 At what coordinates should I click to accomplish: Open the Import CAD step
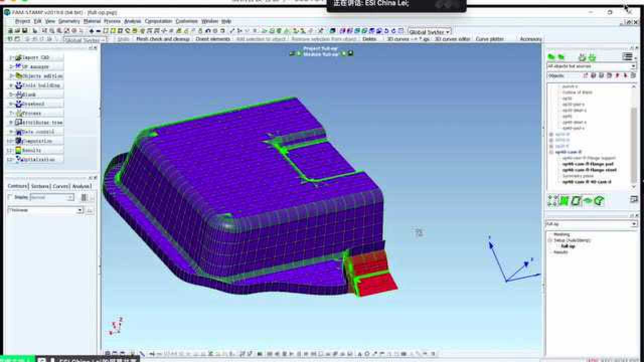coord(36,58)
